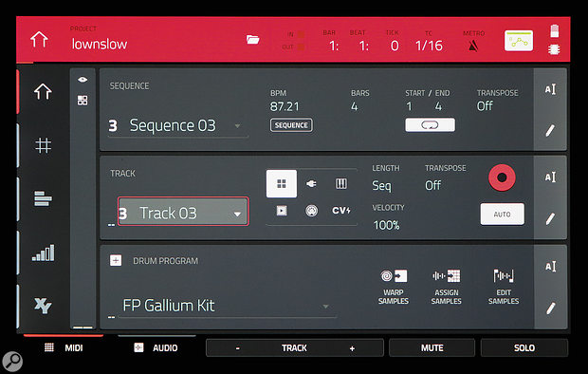
Task: Select the drum track type icon
Action: (x=282, y=183)
